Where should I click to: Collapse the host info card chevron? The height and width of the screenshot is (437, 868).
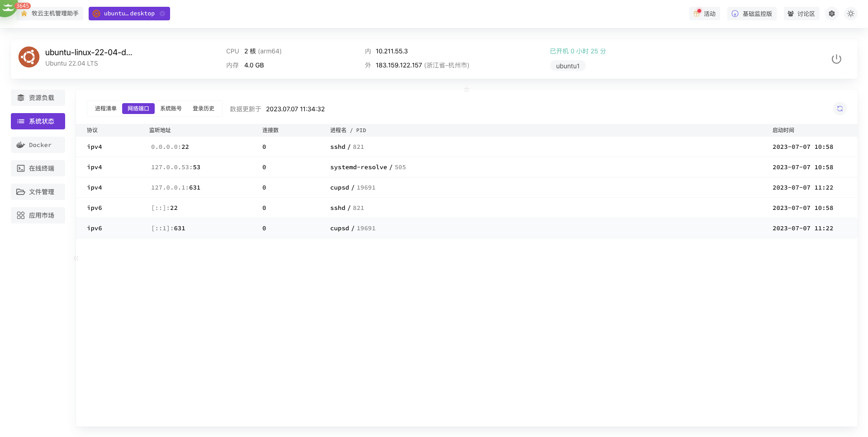467,90
